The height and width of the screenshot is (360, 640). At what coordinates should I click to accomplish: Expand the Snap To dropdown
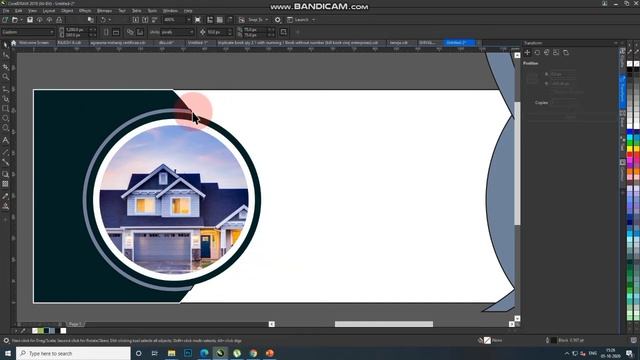click(267, 20)
